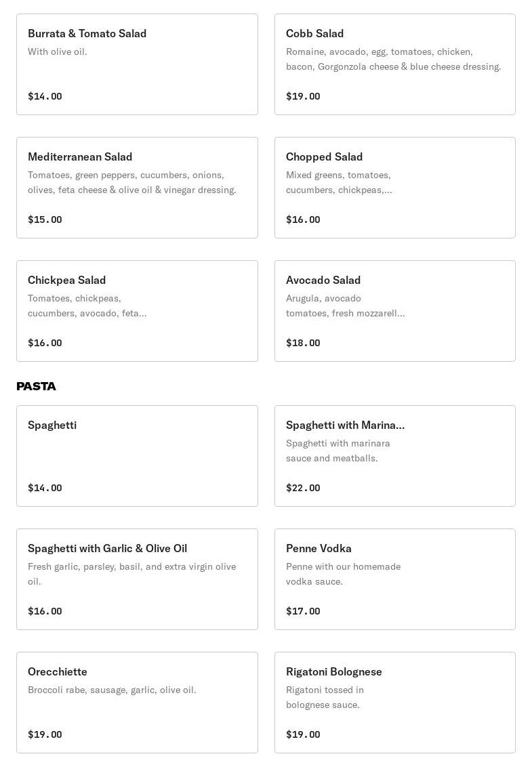Pick the Chickpea Salad item
This screenshot has width=532, height=771.
(137, 311)
